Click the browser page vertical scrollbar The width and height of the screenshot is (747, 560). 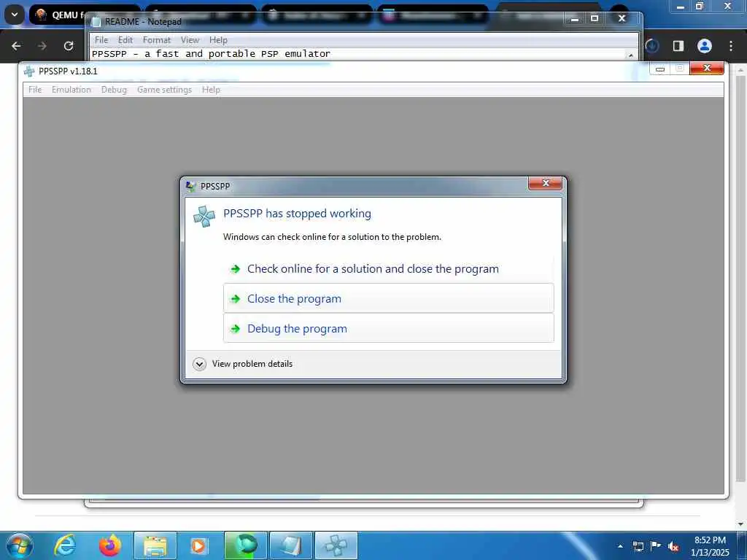(740, 279)
